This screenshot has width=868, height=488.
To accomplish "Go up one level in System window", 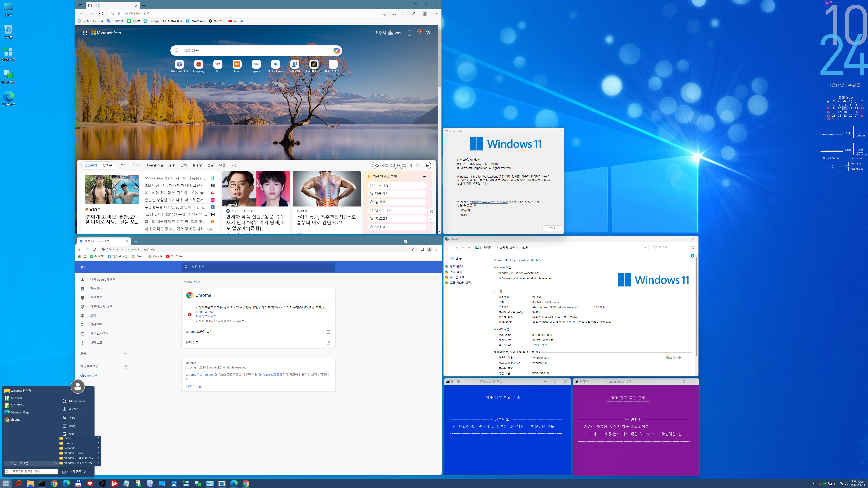I will (468, 248).
